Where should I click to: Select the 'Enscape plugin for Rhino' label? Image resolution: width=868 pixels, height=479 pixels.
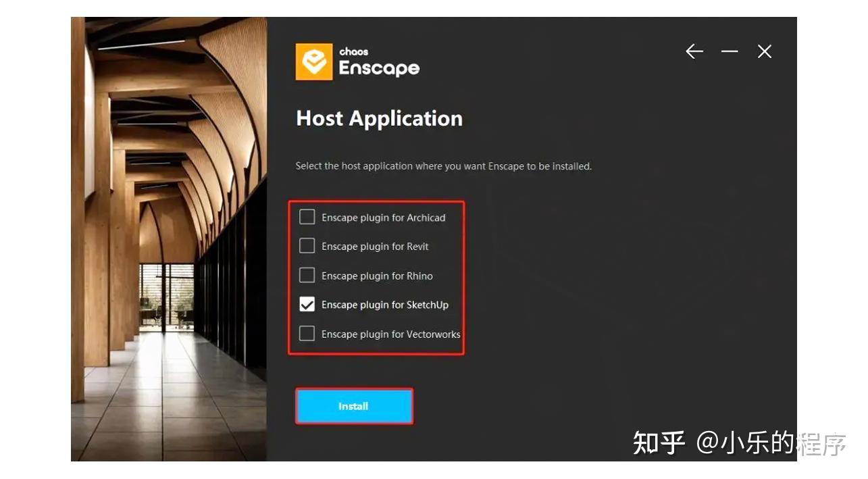(x=378, y=276)
